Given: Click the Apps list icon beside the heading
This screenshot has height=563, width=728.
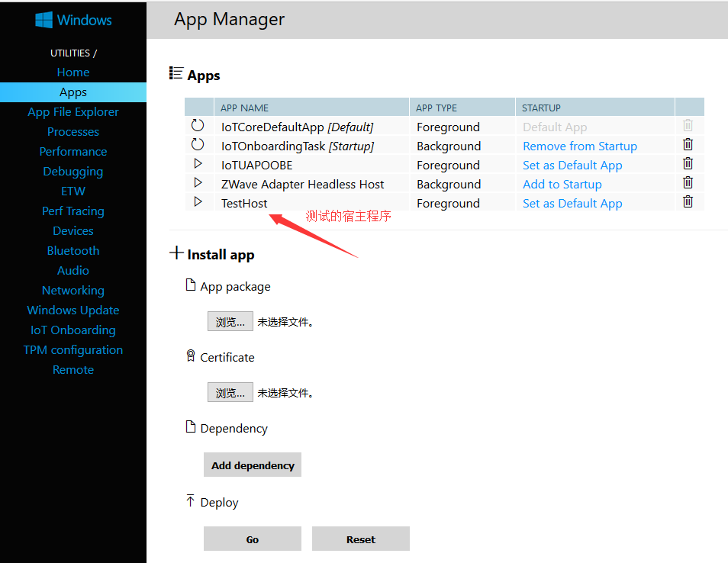Looking at the screenshot, I should click(x=176, y=73).
